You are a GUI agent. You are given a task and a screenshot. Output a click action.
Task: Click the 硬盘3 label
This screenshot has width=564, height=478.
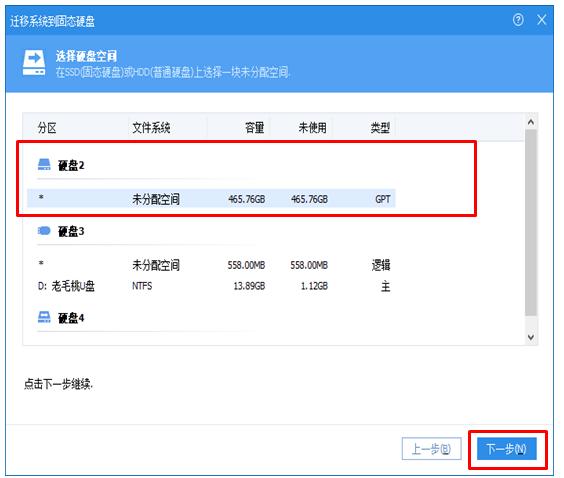point(71,231)
